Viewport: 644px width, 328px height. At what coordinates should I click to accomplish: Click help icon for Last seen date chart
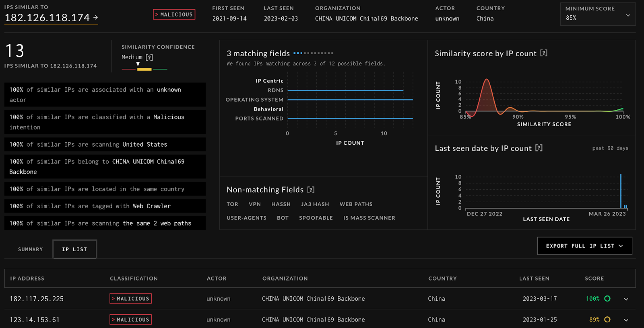pyautogui.click(x=539, y=148)
